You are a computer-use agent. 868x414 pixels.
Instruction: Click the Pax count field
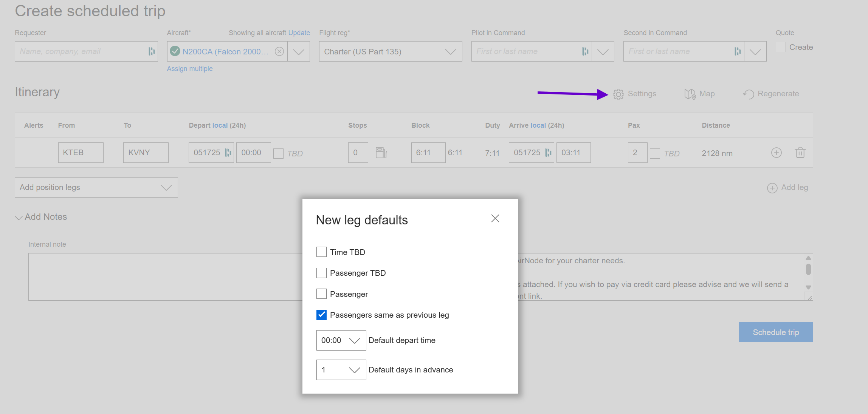[x=638, y=153]
